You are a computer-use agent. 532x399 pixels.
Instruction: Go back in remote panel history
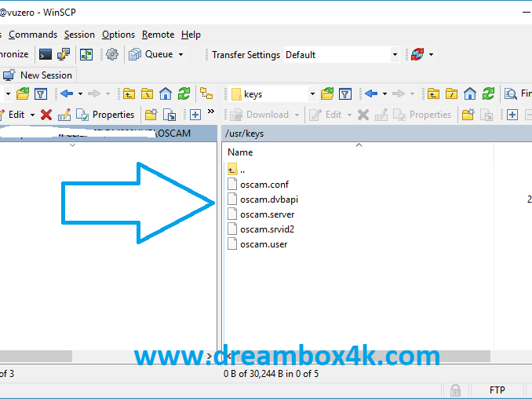(371, 93)
